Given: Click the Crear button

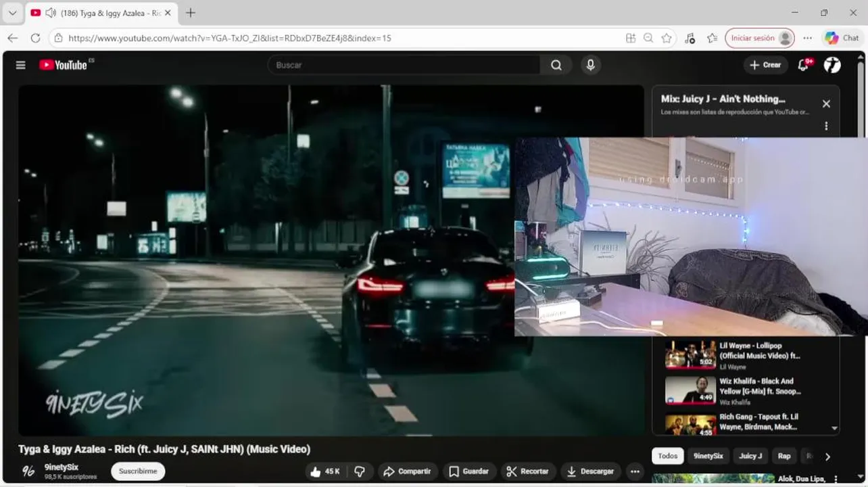Looking at the screenshot, I should (765, 65).
